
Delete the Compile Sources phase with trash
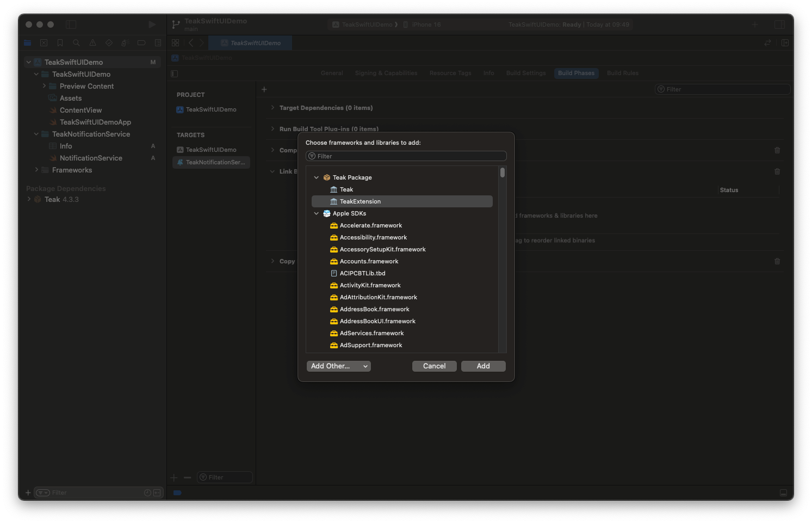[777, 150]
